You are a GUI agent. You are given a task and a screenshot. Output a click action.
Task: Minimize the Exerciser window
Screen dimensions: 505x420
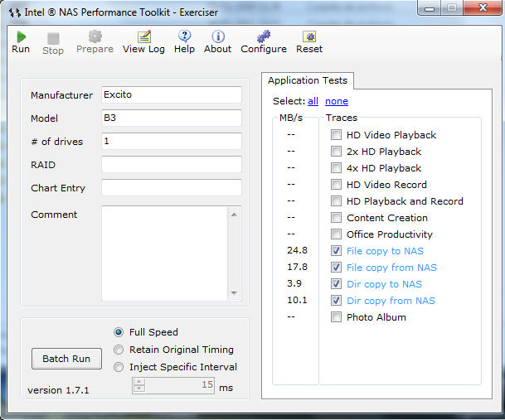pos(430,7)
